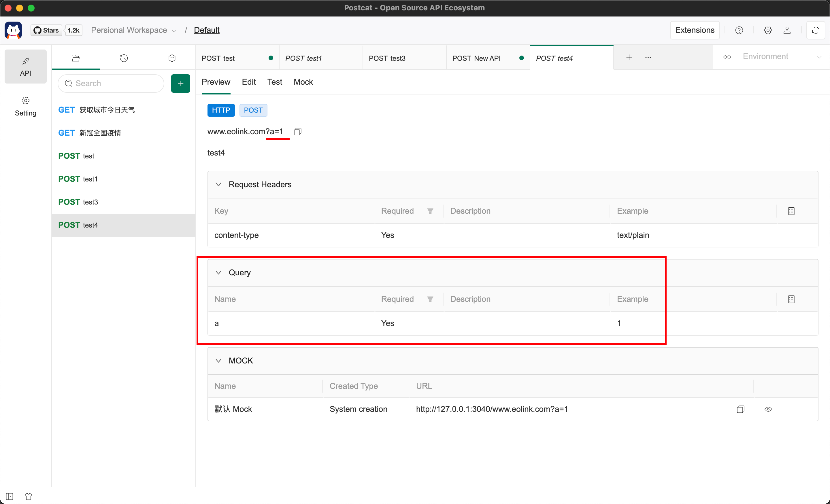Switch to the cube mock tab icon
The height and width of the screenshot is (504, 830).
coord(172,58)
